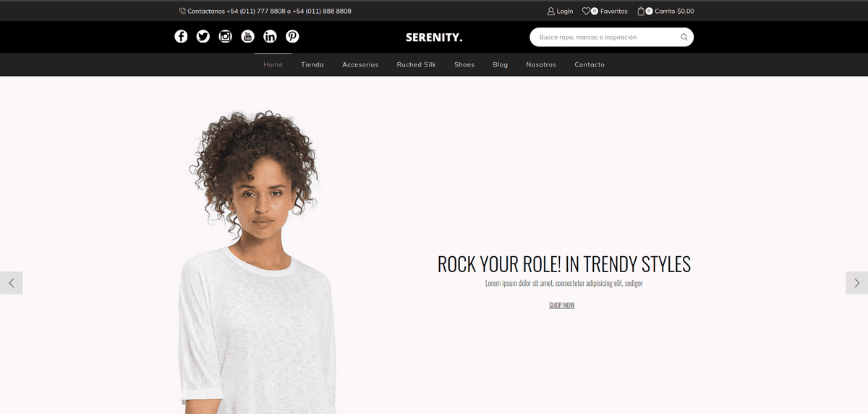This screenshot has height=414, width=868.
Task: Open the Accesorios menu item
Action: [x=360, y=64]
